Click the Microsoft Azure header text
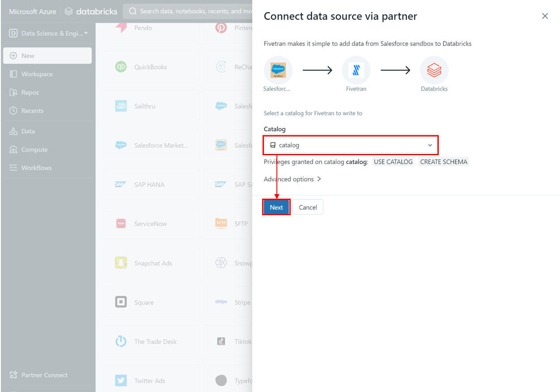This screenshot has height=392, width=560. point(33,12)
